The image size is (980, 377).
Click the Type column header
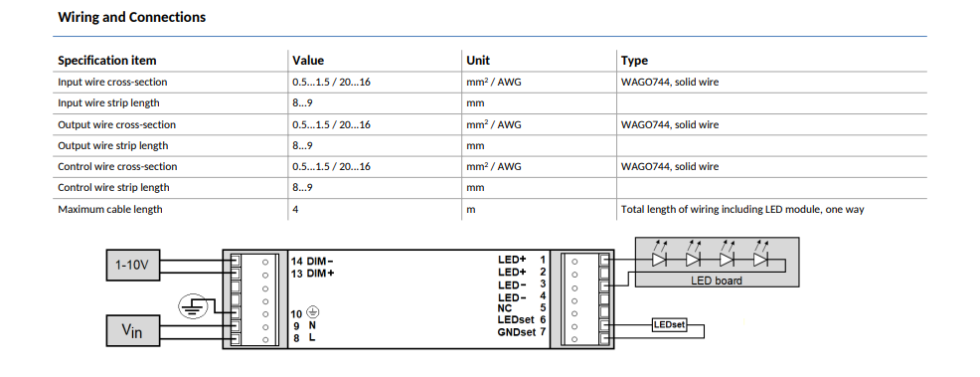(x=634, y=61)
